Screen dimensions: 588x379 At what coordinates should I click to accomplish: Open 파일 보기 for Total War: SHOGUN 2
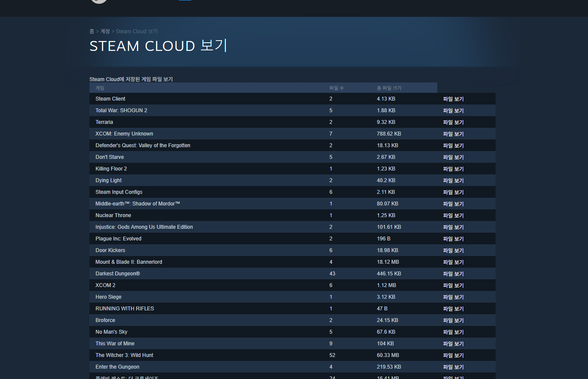click(453, 111)
